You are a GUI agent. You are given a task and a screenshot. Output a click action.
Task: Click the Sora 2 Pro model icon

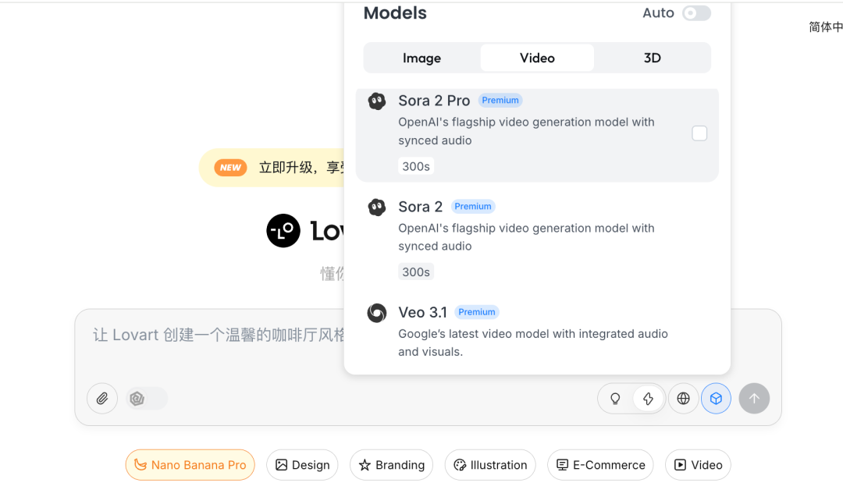point(377,101)
